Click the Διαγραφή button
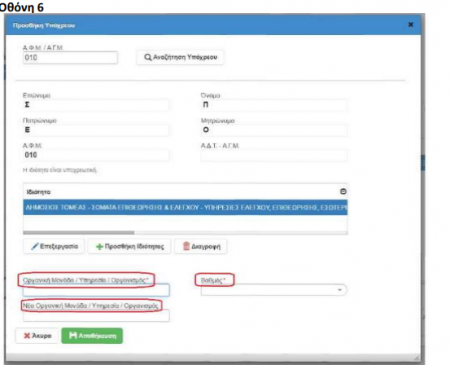This screenshot has height=365, width=450. (201, 246)
